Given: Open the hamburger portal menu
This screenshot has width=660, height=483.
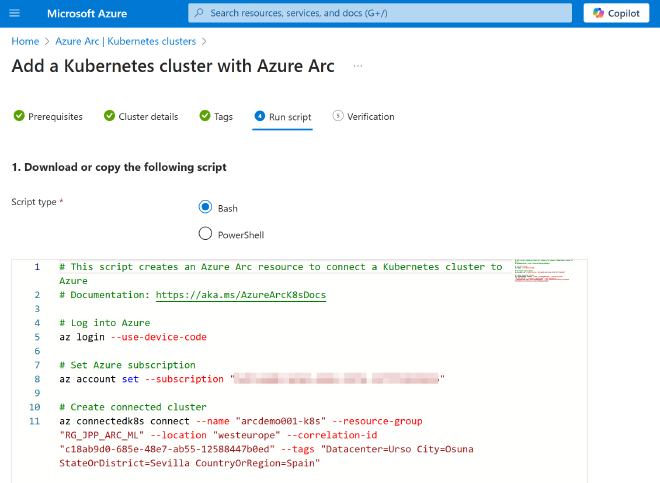Looking at the screenshot, I should coord(14,13).
